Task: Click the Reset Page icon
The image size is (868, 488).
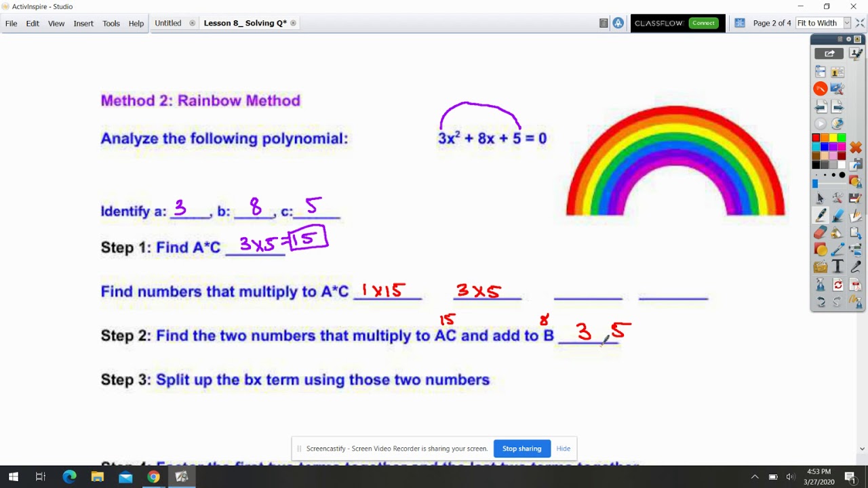Action: click(x=837, y=284)
